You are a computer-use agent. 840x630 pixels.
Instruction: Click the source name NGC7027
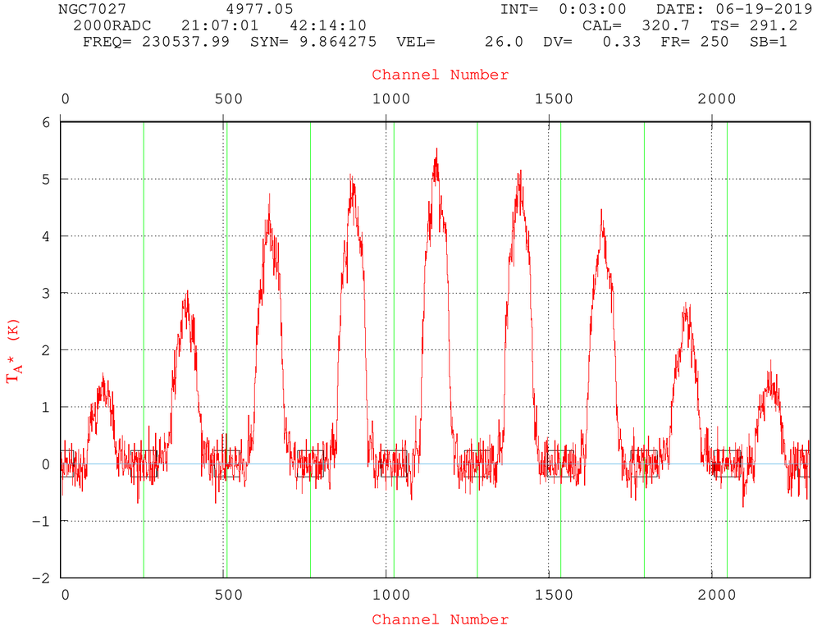[92, 9]
